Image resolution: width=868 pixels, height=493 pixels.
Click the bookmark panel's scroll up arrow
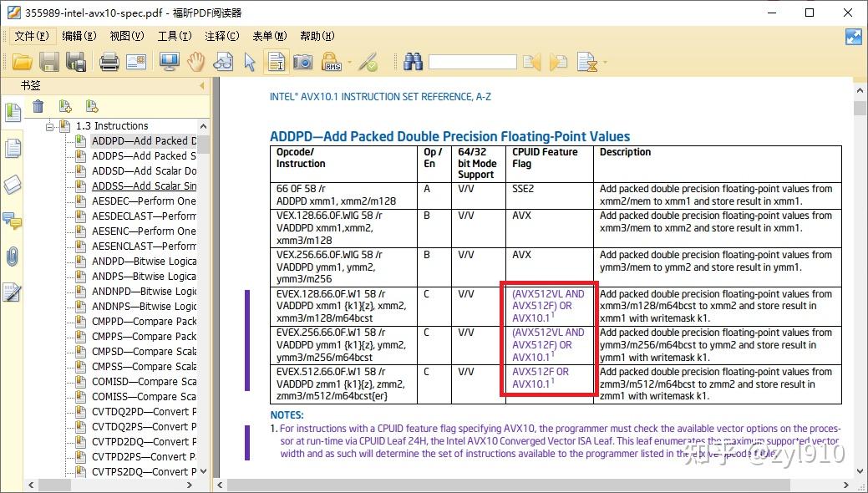pos(203,126)
